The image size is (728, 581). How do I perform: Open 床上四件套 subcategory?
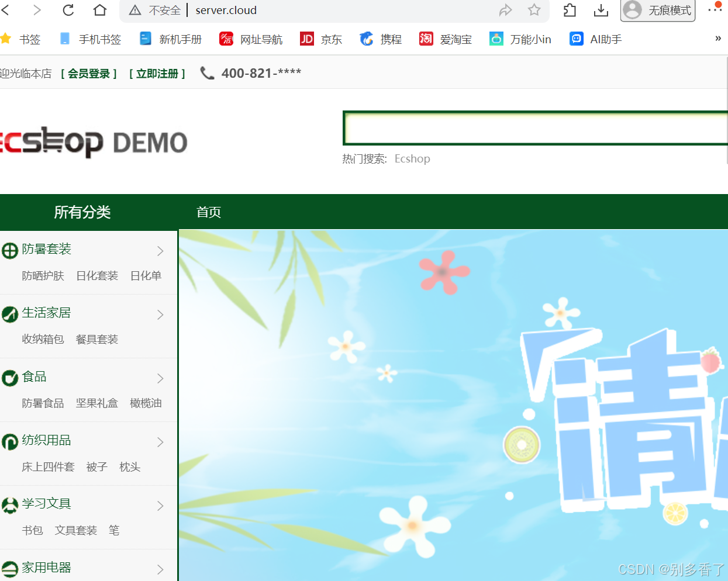(49, 466)
